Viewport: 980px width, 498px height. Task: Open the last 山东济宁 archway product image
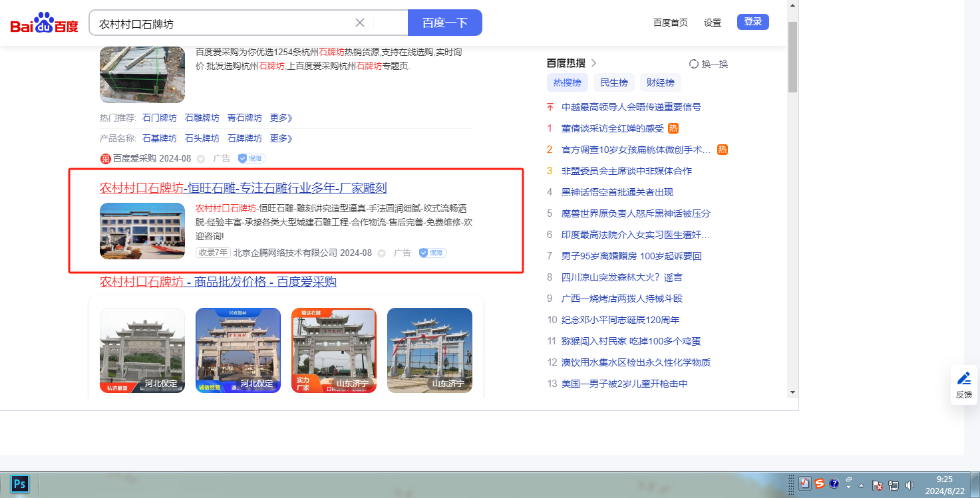point(430,350)
